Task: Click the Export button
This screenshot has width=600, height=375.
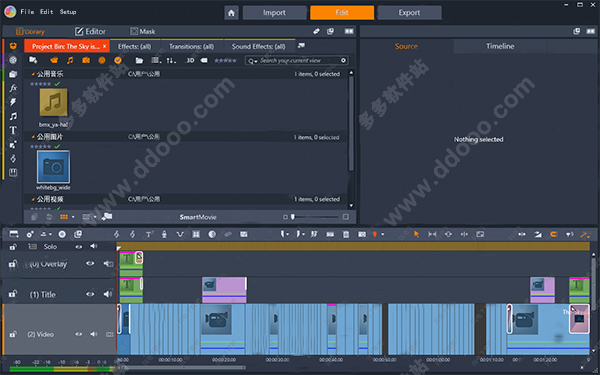Action: (409, 13)
